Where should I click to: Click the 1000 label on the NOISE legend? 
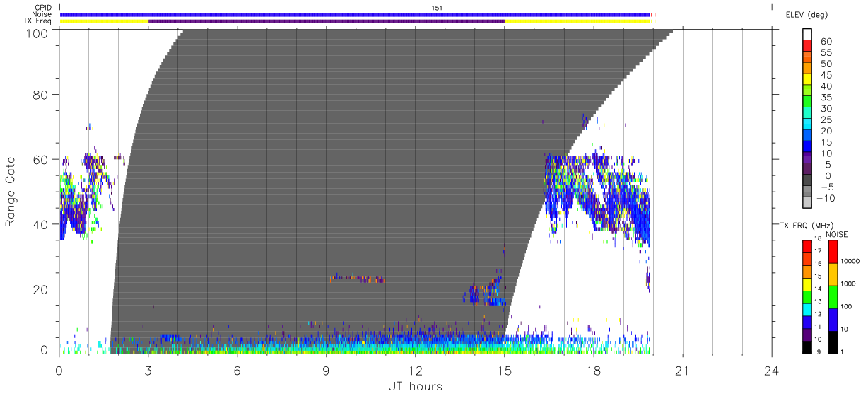[x=848, y=284]
